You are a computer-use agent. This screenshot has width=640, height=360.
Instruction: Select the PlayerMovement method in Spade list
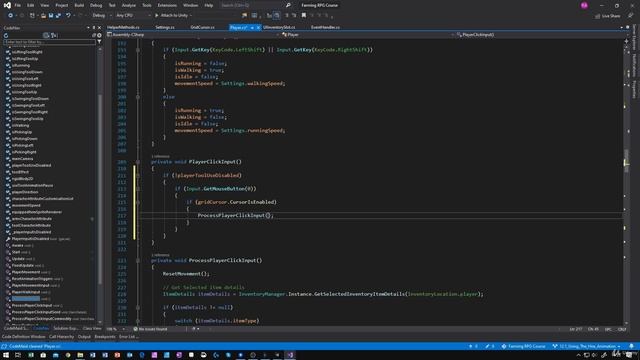(26, 272)
